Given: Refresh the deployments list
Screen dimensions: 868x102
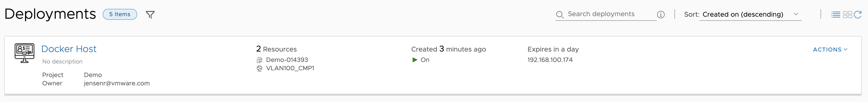Looking at the screenshot, I should pos(858,15).
